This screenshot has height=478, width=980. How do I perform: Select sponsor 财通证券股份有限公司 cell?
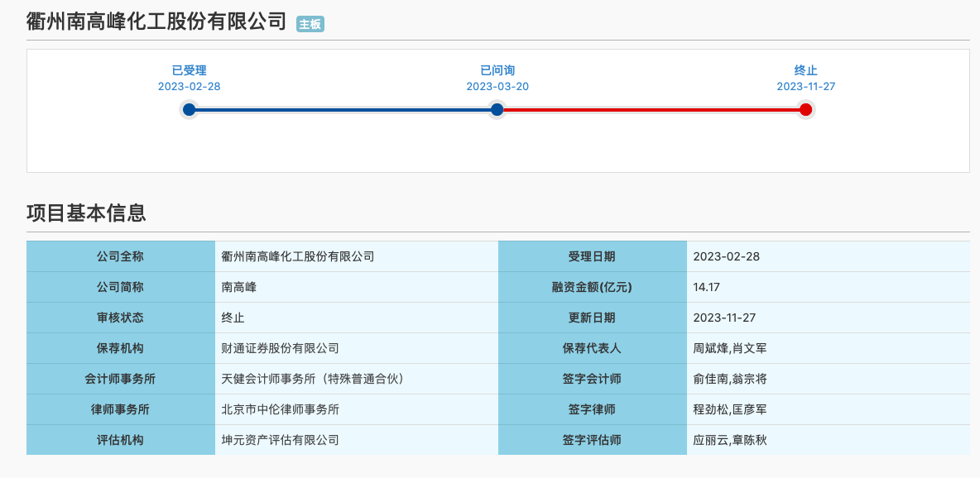coord(280,348)
